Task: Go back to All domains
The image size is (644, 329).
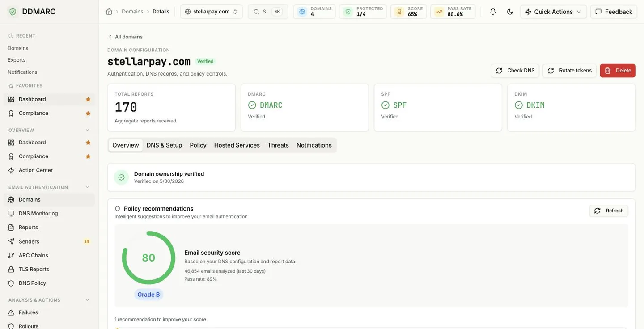Action: click(126, 37)
